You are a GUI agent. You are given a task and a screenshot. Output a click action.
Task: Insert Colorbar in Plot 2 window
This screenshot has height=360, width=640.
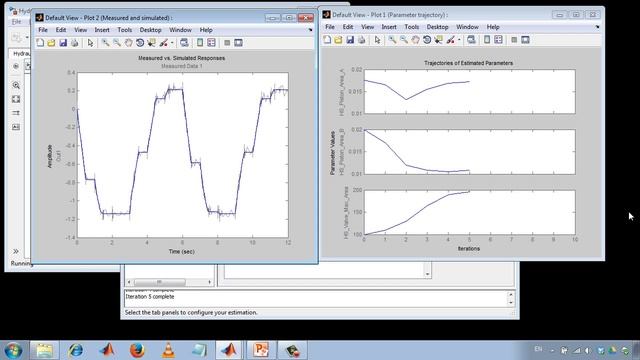pyautogui.click(x=200, y=42)
